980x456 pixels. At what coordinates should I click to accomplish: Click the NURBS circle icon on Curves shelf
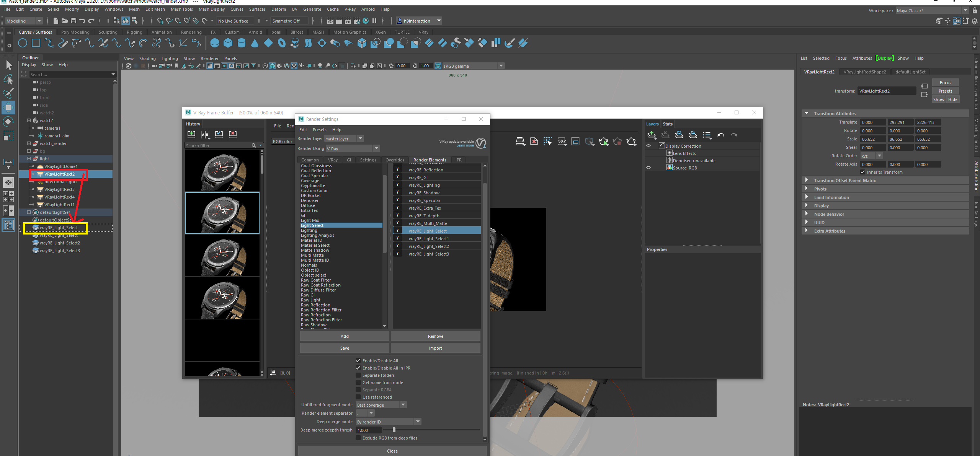23,43
